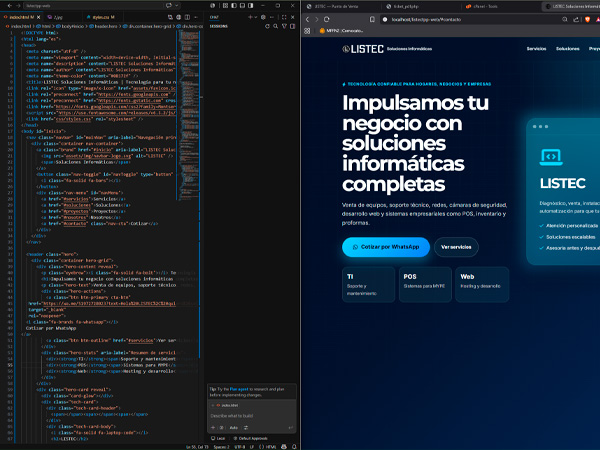Switch to the cPanel - Tools browser tab

(x=499, y=7)
